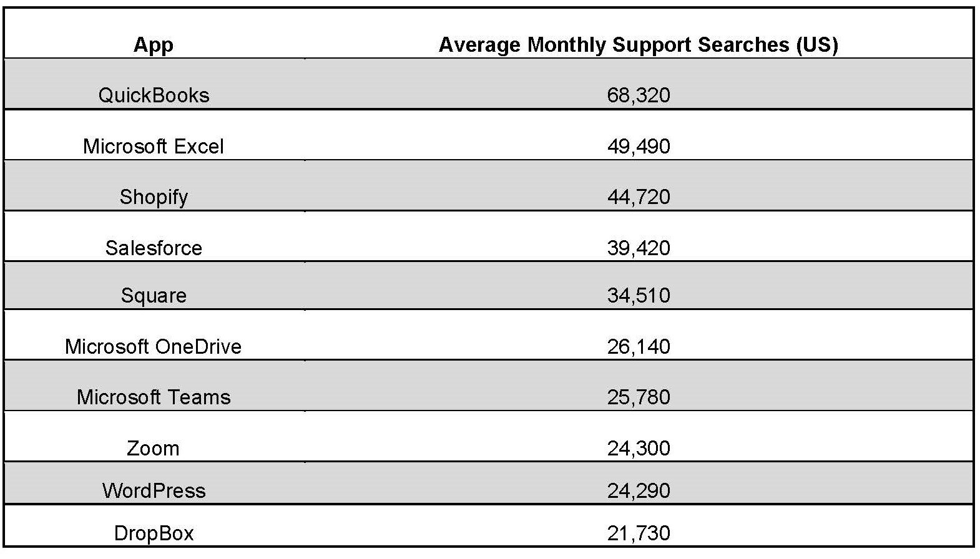
Task: Select the Salesforce cell
Action: (154, 248)
